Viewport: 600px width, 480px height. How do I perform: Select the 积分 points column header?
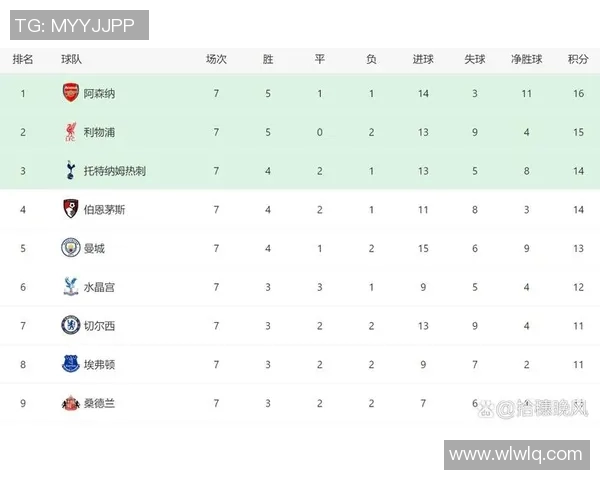[577, 59]
